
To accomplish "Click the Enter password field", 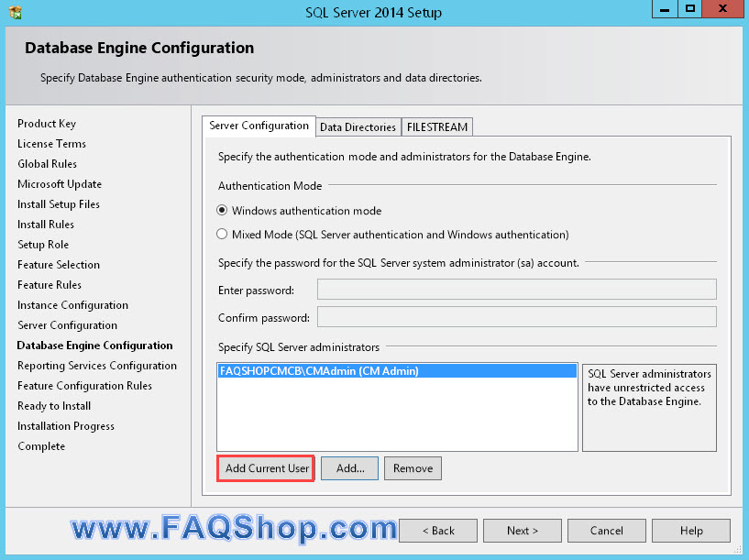I will point(516,291).
